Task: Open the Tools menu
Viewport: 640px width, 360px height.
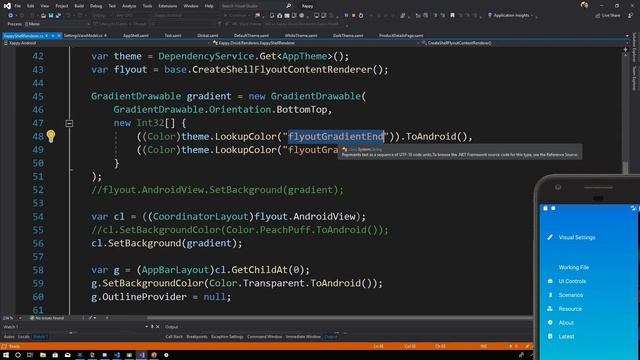Action: pos(147,6)
